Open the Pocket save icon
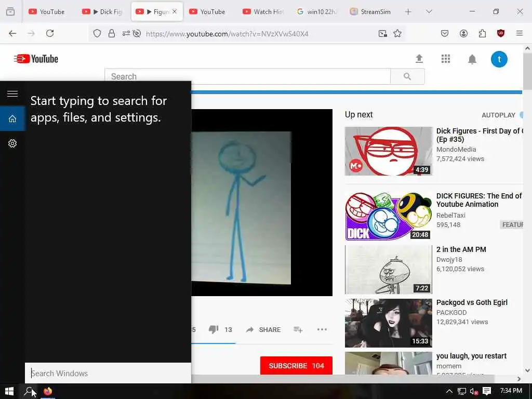 (445, 33)
